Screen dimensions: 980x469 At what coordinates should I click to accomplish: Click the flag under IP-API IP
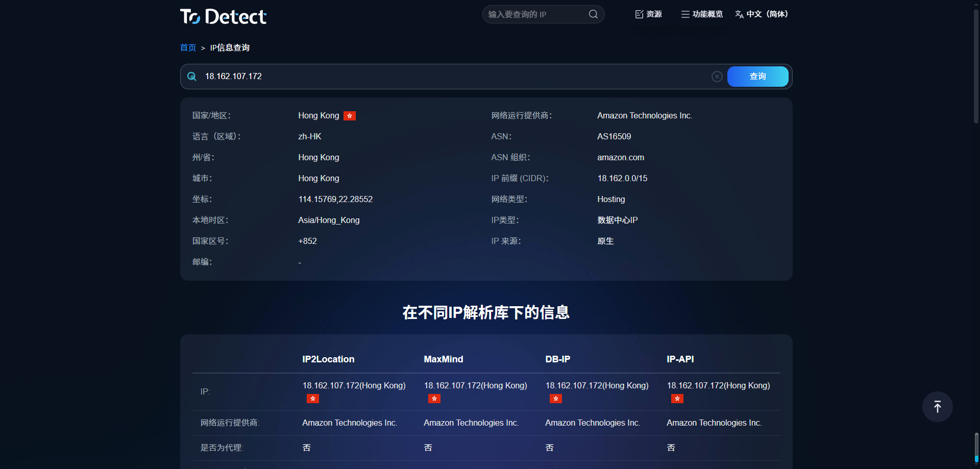click(677, 399)
